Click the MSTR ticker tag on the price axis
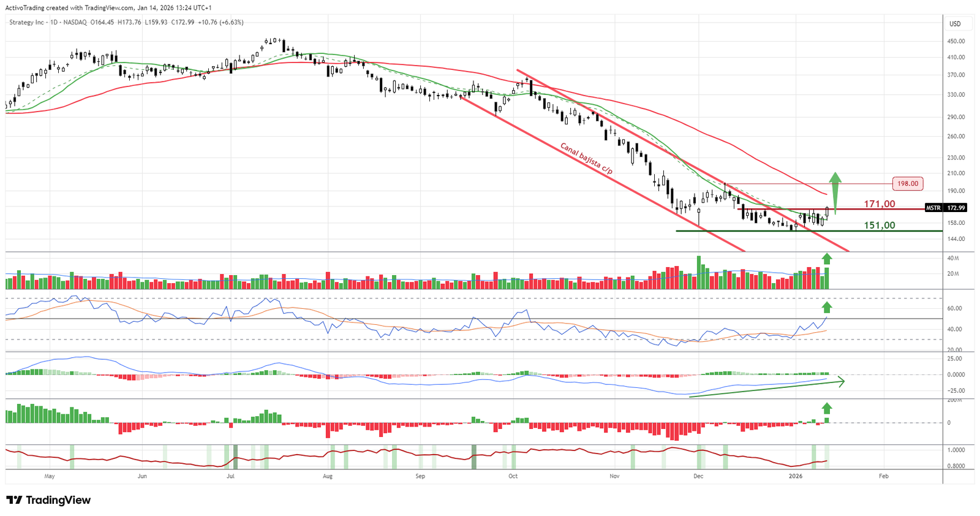The width and height of the screenshot is (980, 516). (933, 208)
